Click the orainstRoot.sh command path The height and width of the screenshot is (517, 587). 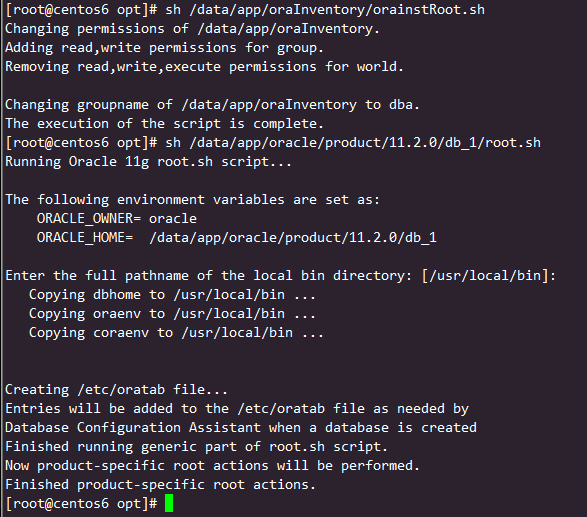pos(337,10)
